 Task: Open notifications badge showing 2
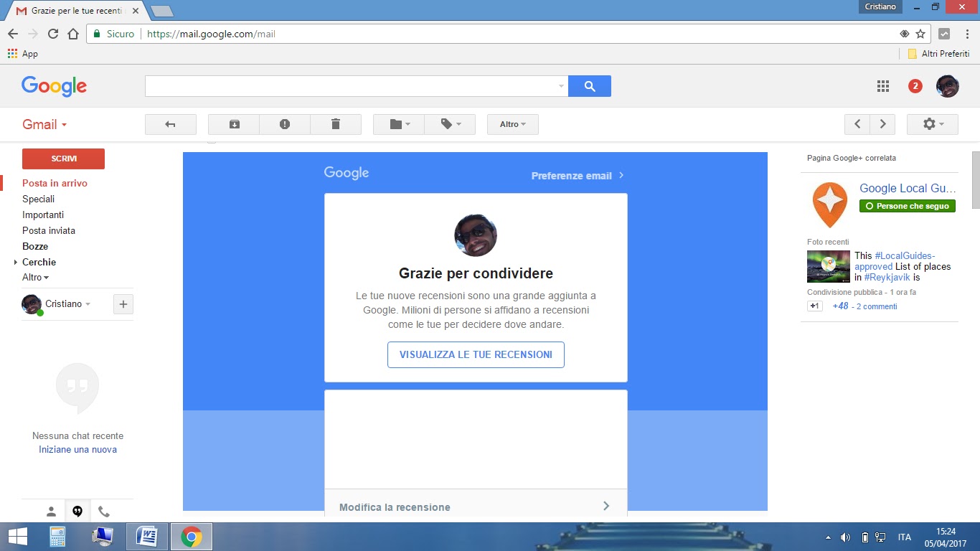point(915,86)
